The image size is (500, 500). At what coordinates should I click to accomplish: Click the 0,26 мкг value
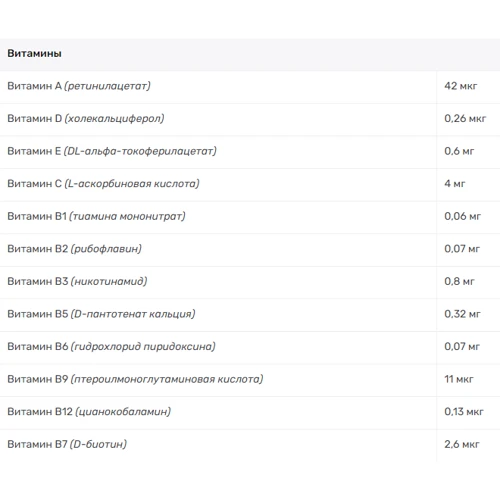(465, 119)
